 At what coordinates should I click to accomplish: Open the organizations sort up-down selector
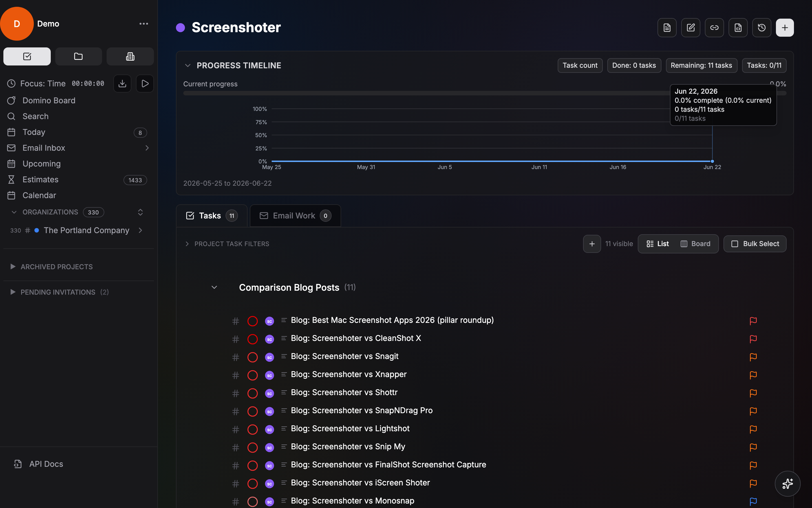140,212
